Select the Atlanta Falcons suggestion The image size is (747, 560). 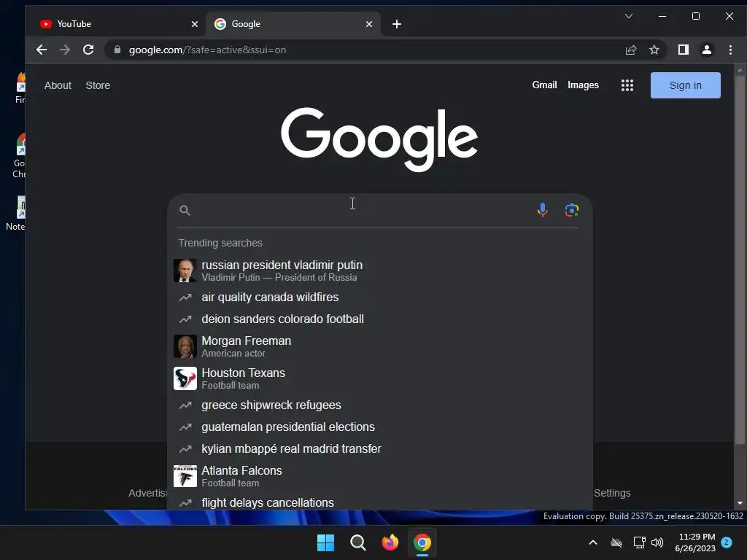tap(379, 475)
